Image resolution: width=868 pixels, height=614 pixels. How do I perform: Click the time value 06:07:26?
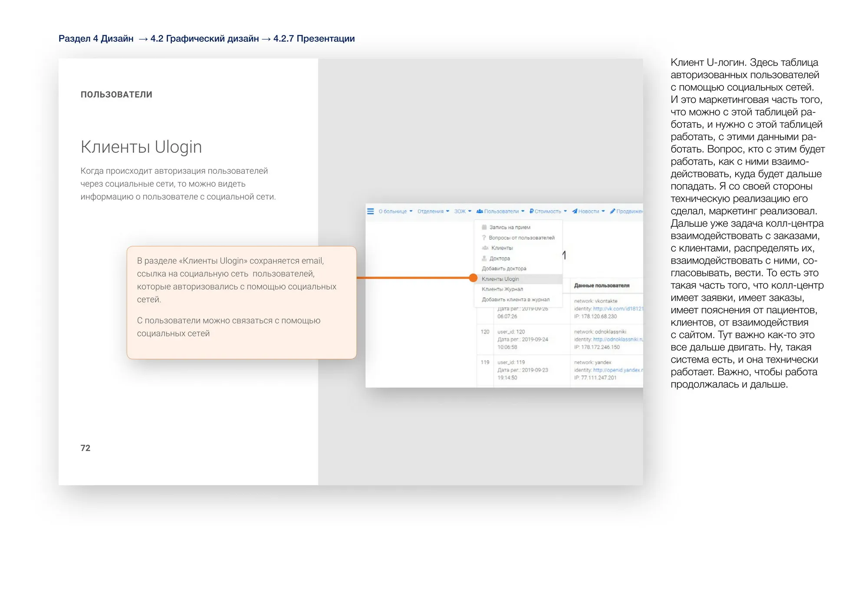(x=507, y=317)
